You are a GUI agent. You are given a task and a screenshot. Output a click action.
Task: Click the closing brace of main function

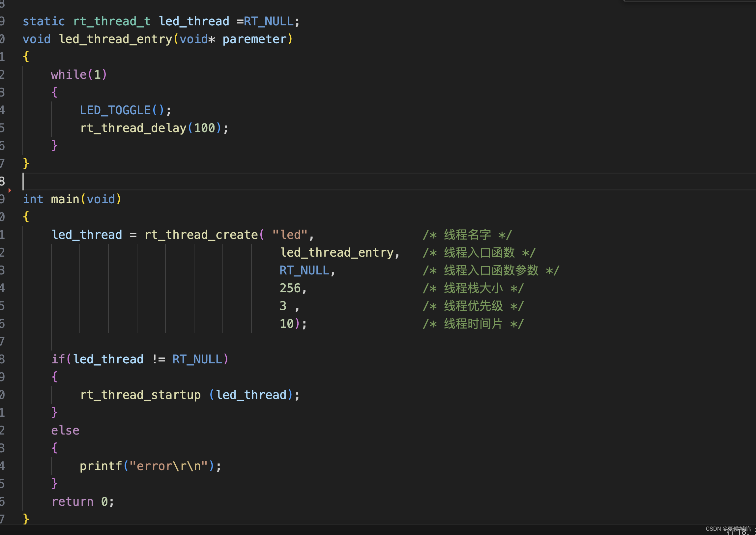tap(26, 519)
